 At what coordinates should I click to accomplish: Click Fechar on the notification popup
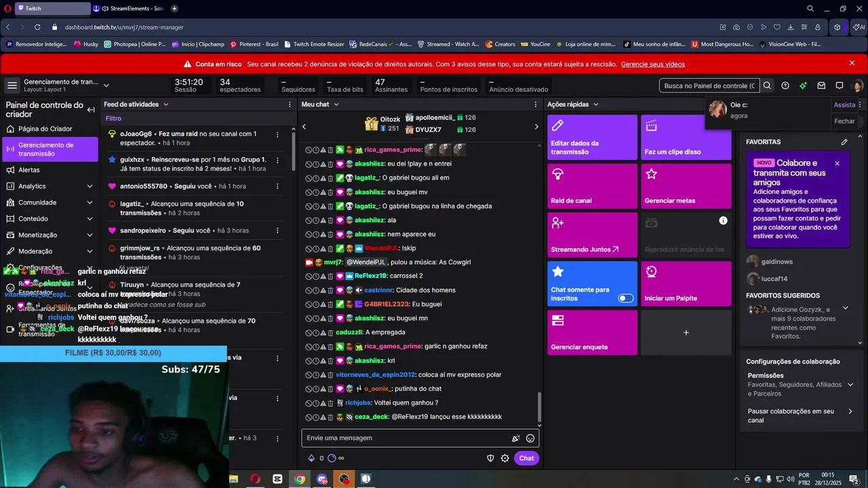pyautogui.click(x=845, y=121)
